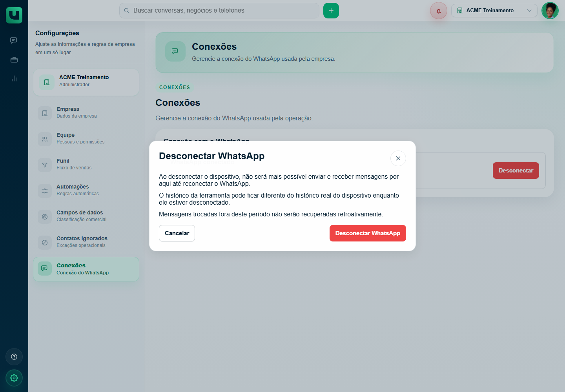Click the search magnifier icon

click(x=127, y=11)
